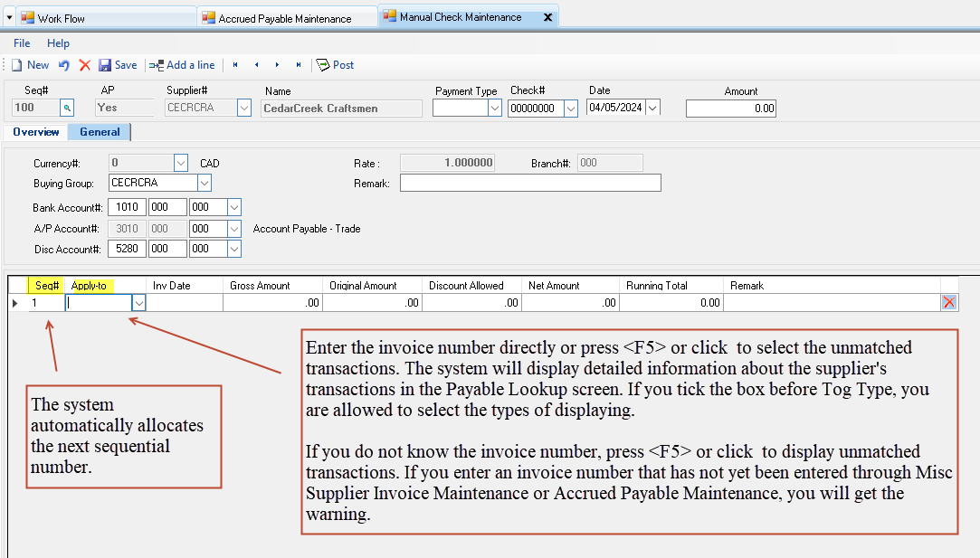Image resolution: width=980 pixels, height=558 pixels.
Task: Go to the next record
Action: (277, 65)
